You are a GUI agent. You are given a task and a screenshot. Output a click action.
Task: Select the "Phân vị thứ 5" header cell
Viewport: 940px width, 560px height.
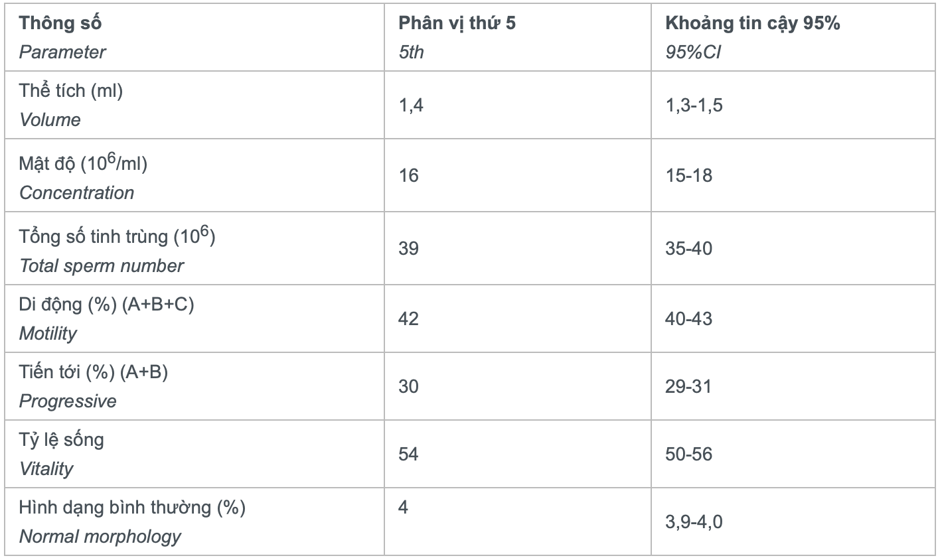point(457,23)
